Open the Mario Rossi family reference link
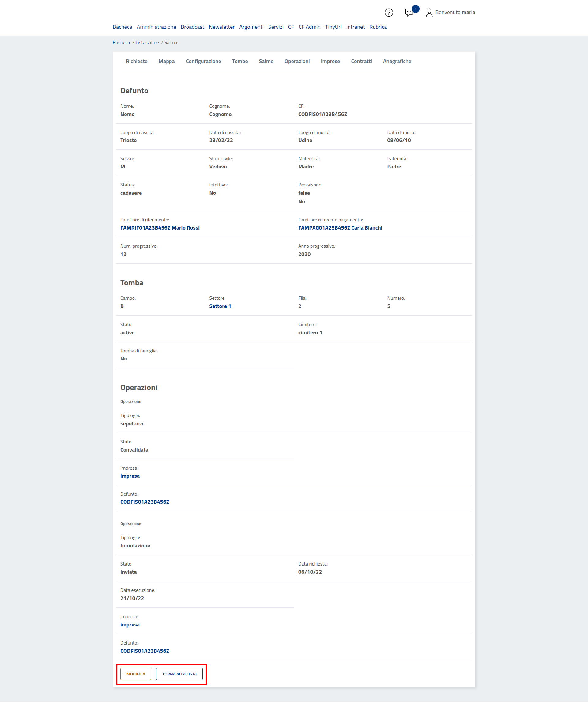588x703 pixels. coord(160,228)
